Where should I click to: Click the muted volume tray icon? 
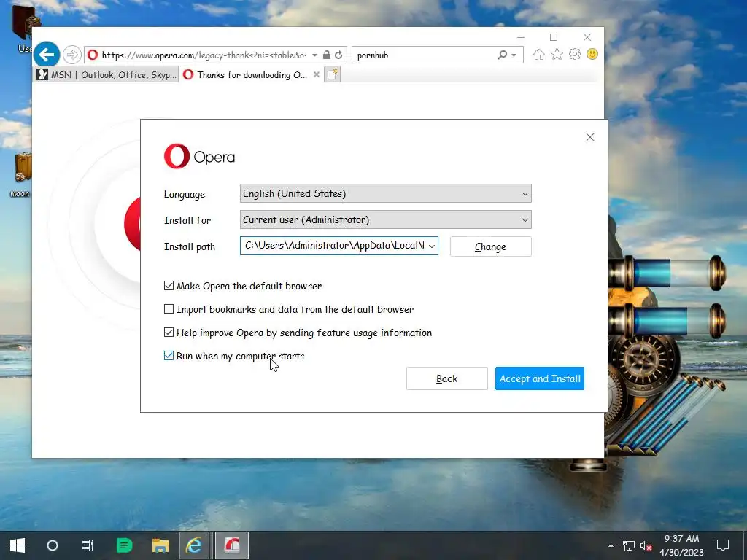tap(646, 545)
